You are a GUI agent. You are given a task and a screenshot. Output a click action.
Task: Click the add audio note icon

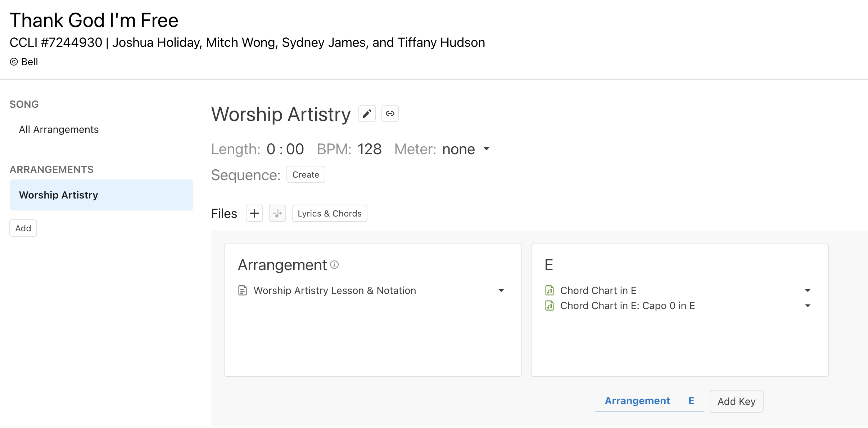pos(277,213)
